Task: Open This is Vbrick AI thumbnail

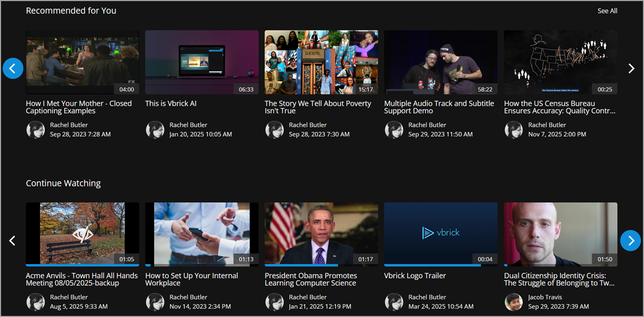Action: [202, 62]
